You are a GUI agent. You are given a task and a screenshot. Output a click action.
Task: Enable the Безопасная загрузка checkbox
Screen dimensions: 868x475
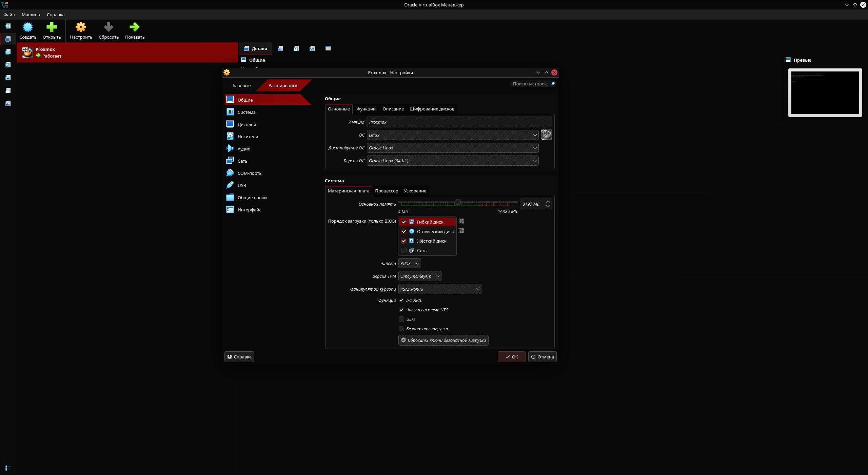(x=401, y=329)
